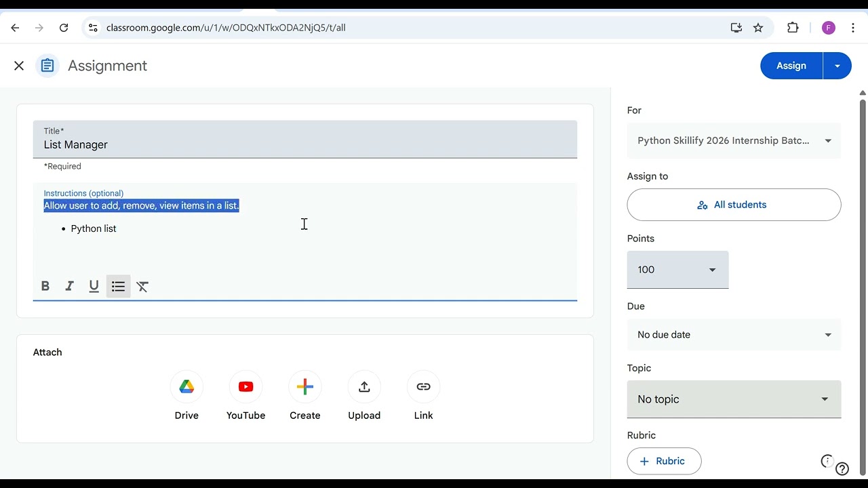Toggle bulleted list formatting
The image size is (868, 488).
point(119,287)
